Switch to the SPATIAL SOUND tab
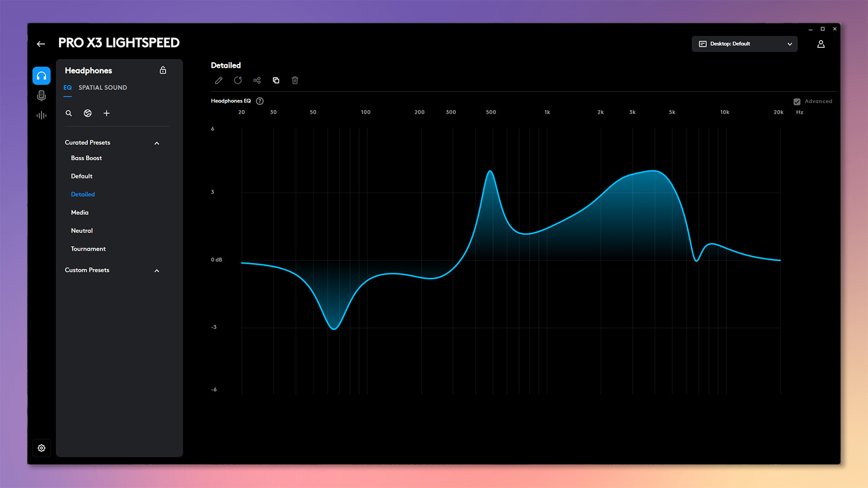The image size is (868, 488). pos(103,88)
